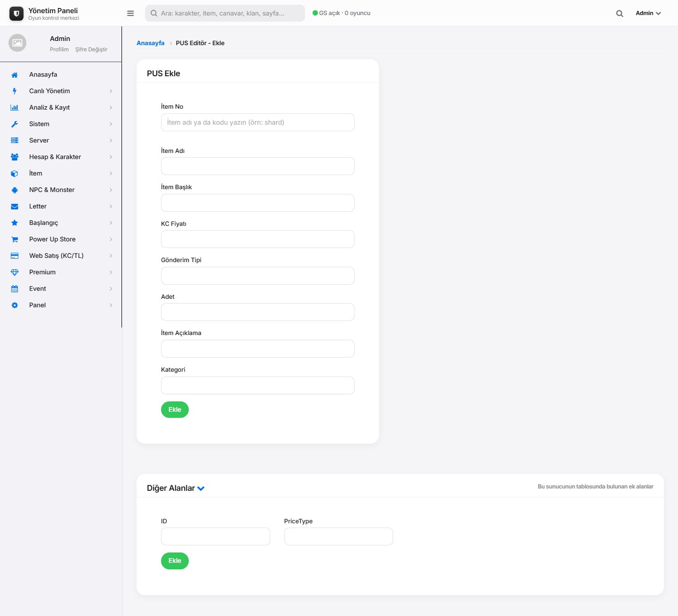Focus the İtem No input field

click(258, 122)
